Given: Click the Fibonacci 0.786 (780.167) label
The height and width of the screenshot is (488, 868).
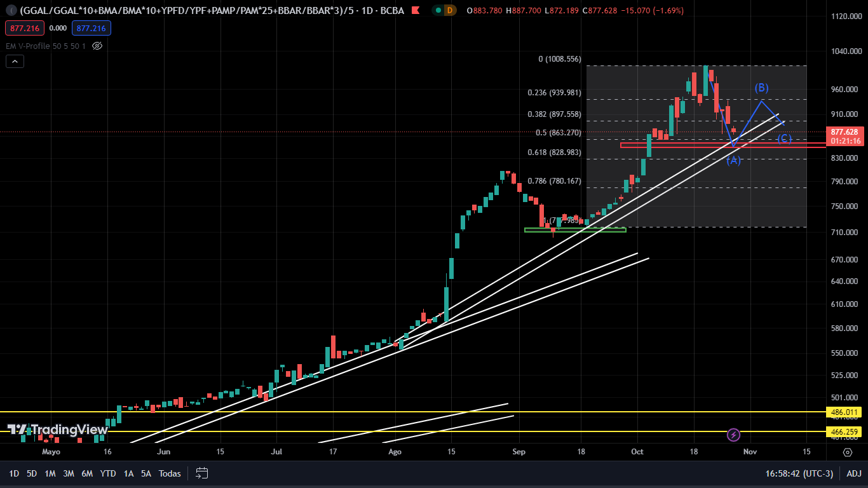Looking at the screenshot, I should (554, 181).
